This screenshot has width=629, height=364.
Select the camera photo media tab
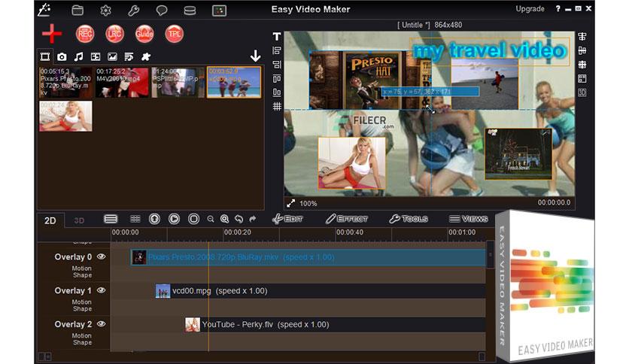coord(62,57)
